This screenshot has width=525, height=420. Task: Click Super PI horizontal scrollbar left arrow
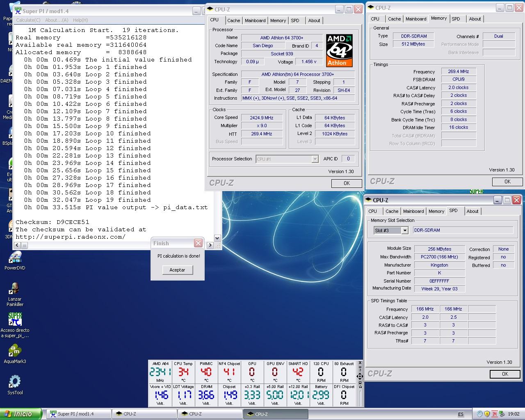pos(17,245)
